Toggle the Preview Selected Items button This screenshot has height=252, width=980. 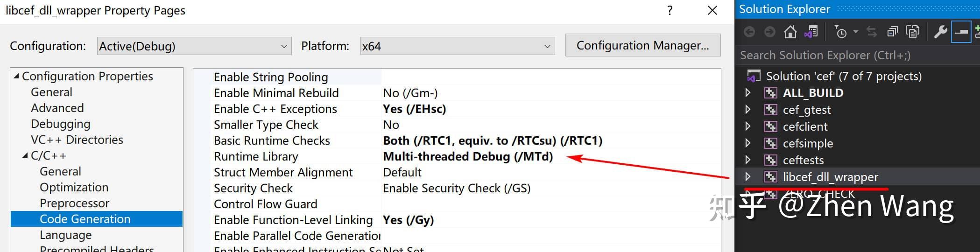click(x=961, y=32)
